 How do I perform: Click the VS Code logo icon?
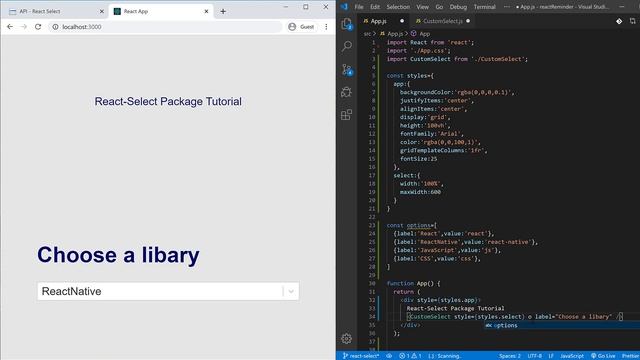tap(344, 7)
